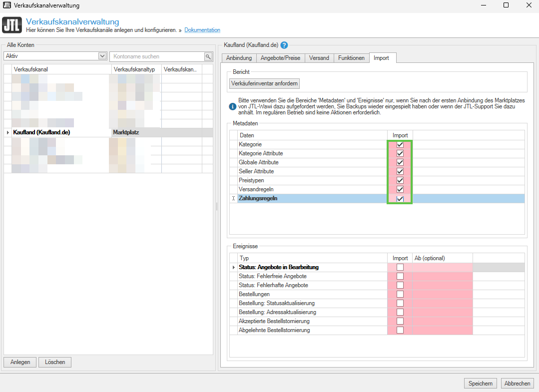This screenshot has width=539, height=392.
Task: Click the Speichern button
Action: 481,384
